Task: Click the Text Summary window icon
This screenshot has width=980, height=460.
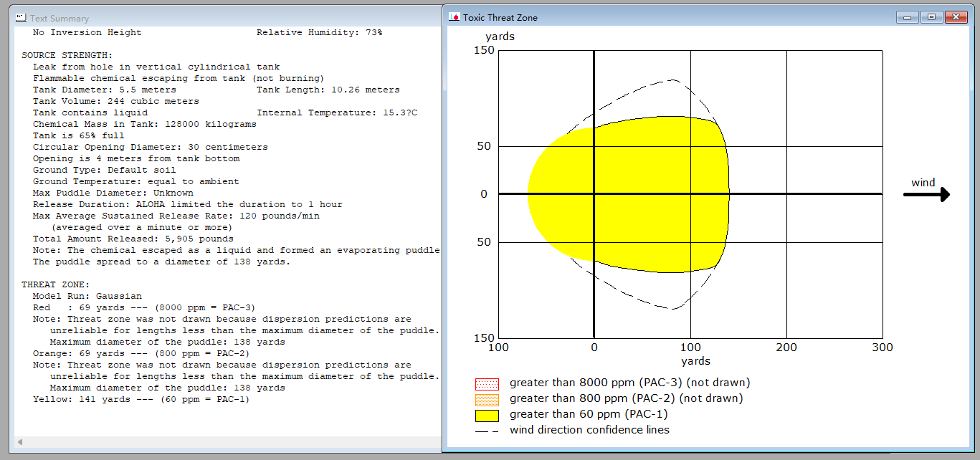Action: [21, 18]
